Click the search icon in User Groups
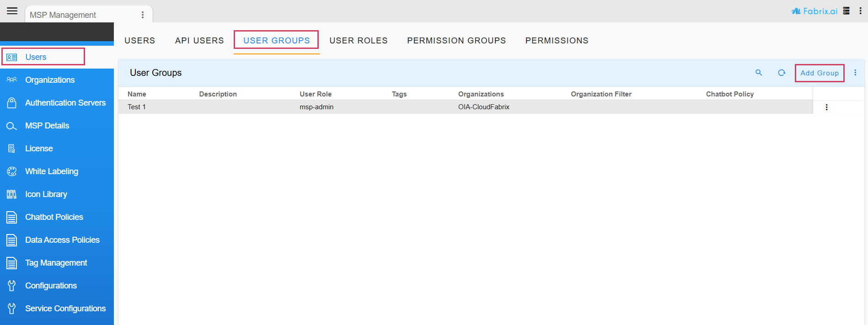Image resolution: width=868 pixels, height=325 pixels. (759, 73)
